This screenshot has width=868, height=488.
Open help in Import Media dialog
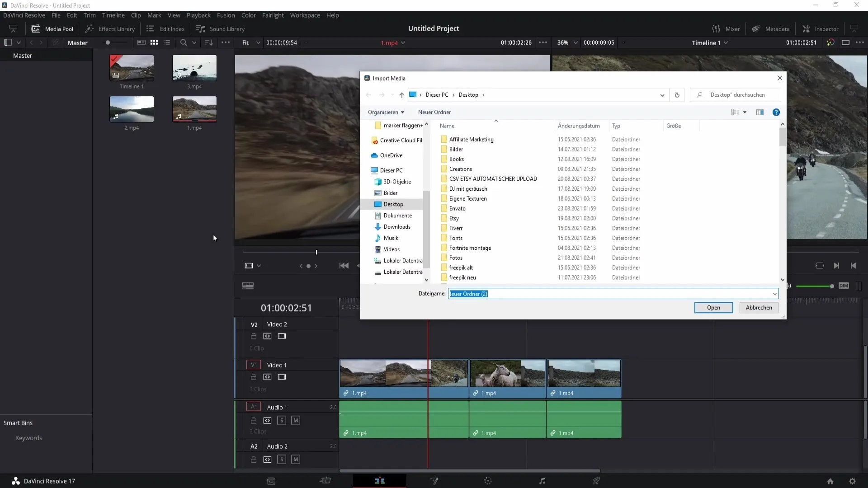(776, 112)
